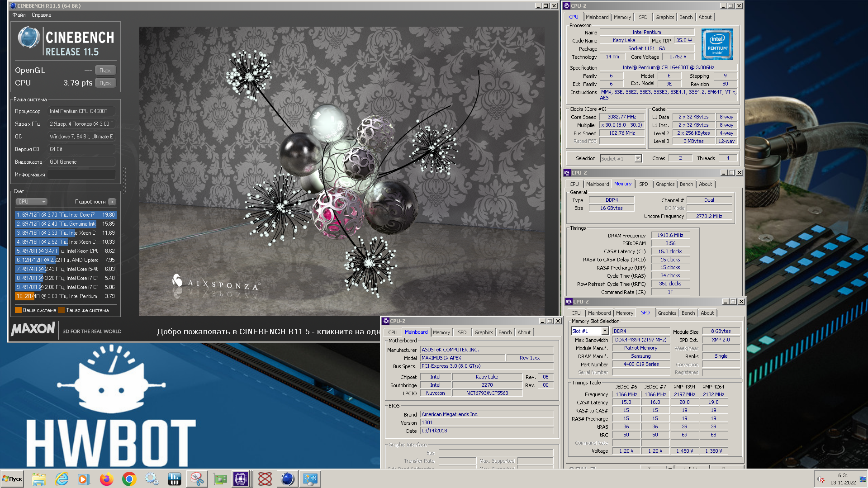Open the red atom-shaped taskbar icon

(265, 479)
